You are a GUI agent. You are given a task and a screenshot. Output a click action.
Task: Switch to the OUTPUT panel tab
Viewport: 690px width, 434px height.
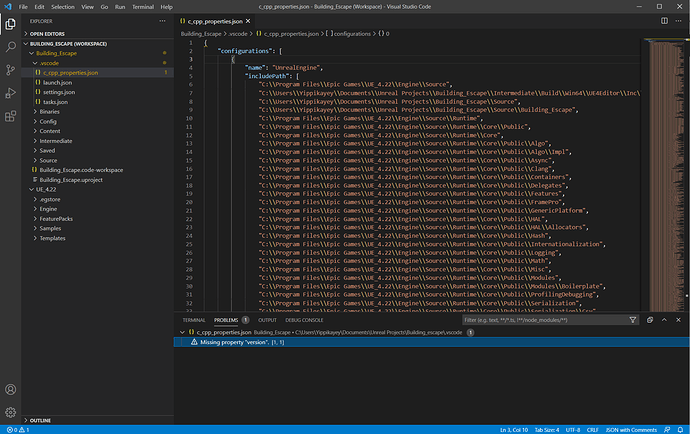coord(267,320)
